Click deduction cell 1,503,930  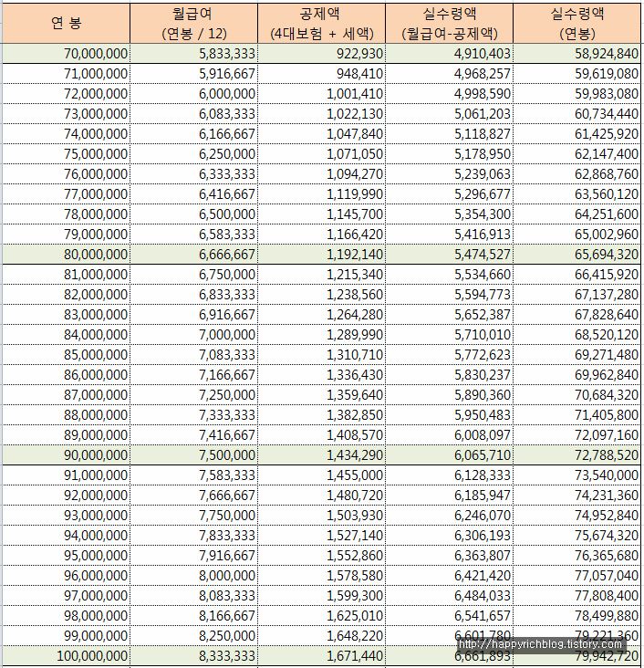click(x=322, y=515)
